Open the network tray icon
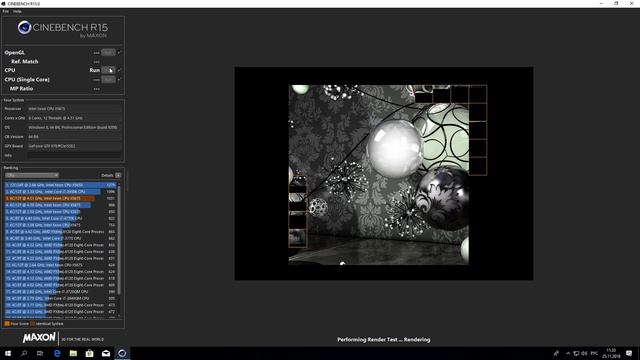 click(x=576, y=353)
